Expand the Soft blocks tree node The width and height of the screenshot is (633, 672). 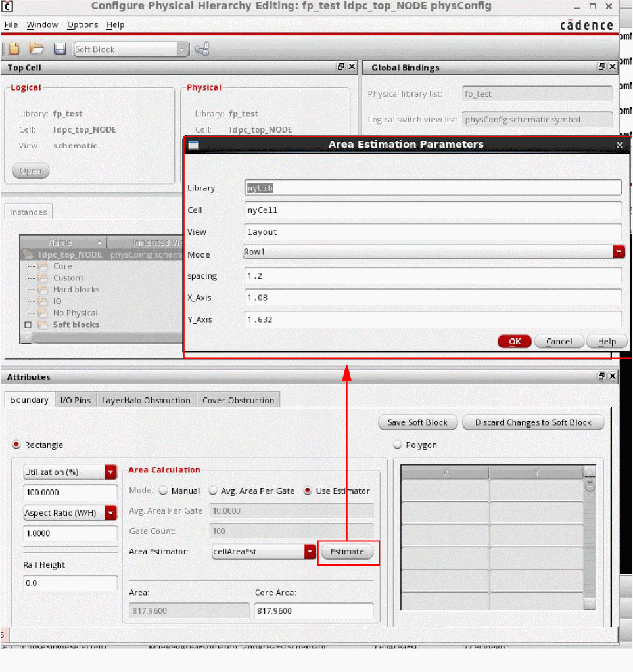(28, 325)
